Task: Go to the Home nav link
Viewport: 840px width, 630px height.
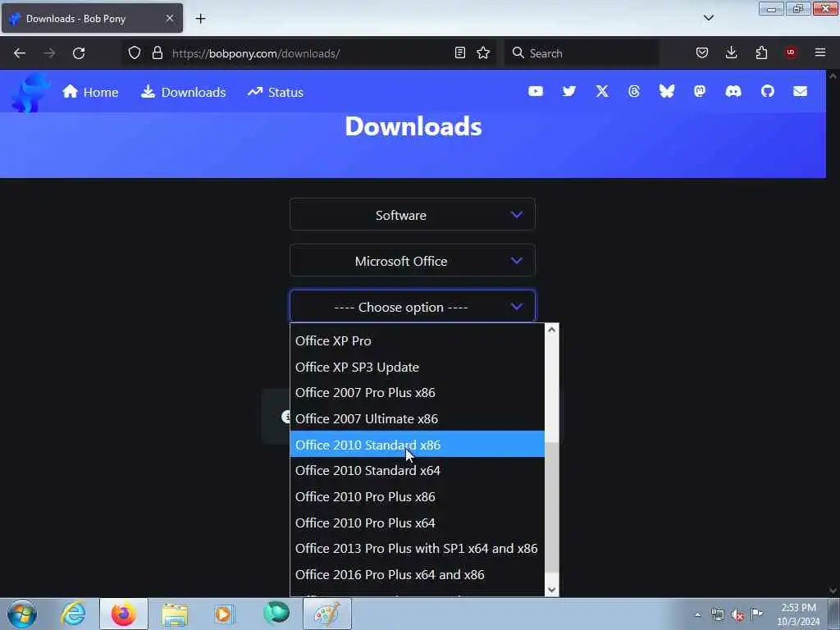Action: click(x=90, y=92)
